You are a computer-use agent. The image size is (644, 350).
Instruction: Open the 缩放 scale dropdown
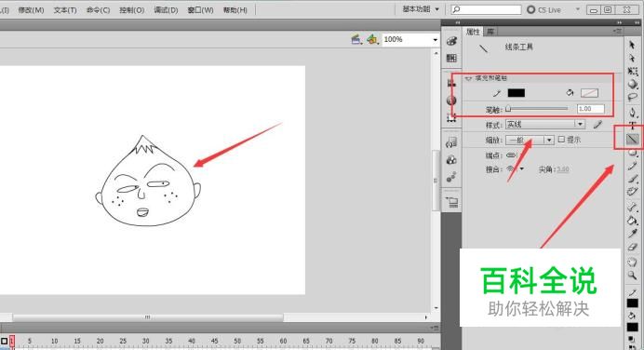coord(530,140)
